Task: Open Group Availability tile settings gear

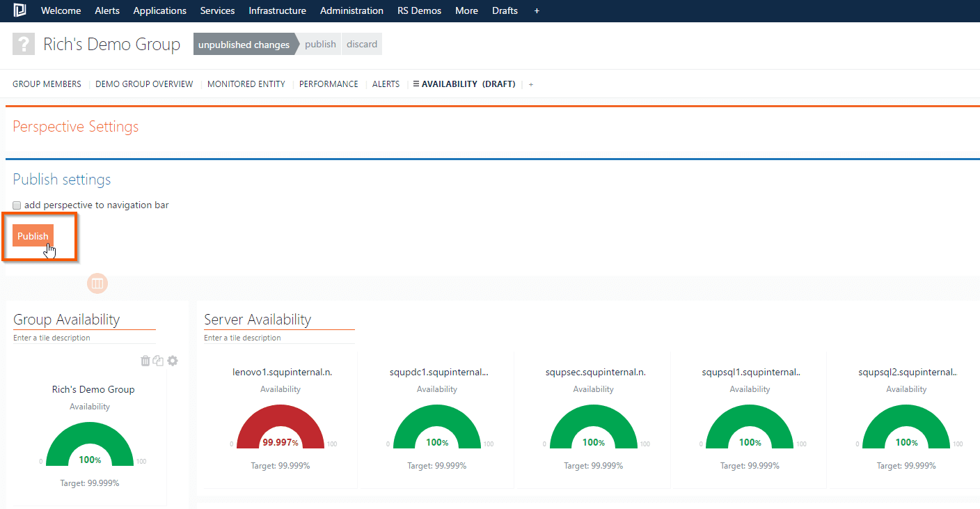Action: pos(173,361)
